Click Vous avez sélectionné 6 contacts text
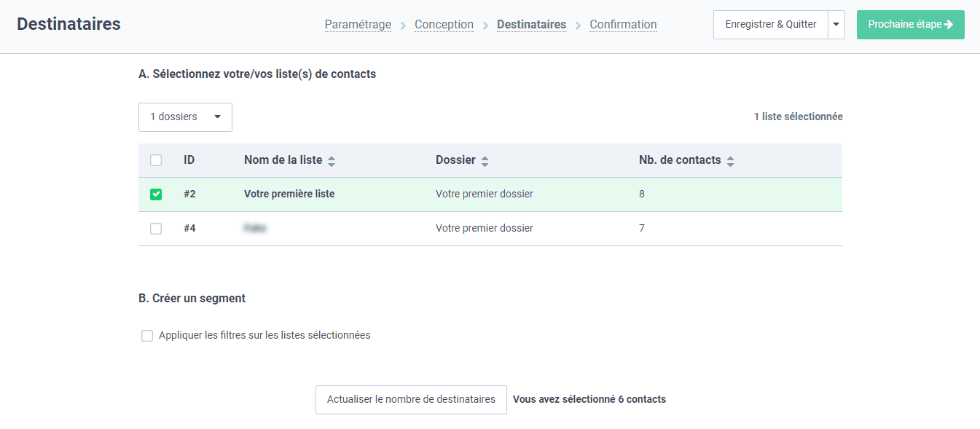980x429 pixels. click(589, 399)
